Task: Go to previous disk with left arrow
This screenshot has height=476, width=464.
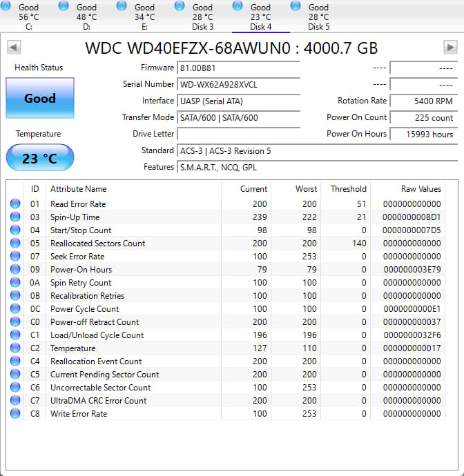Action: click(x=14, y=47)
